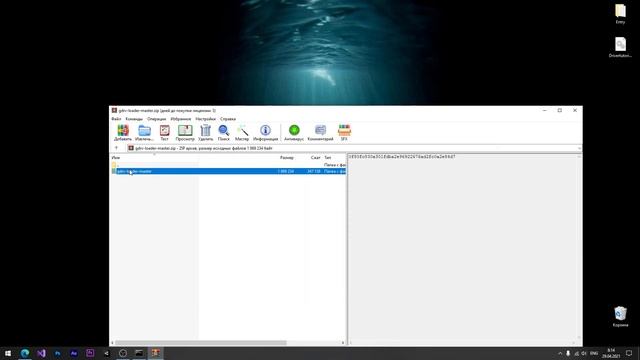Screen dimensions: 640x360
Task: Switch to WinRAR in the taskbar
Action: pos(156,353)
